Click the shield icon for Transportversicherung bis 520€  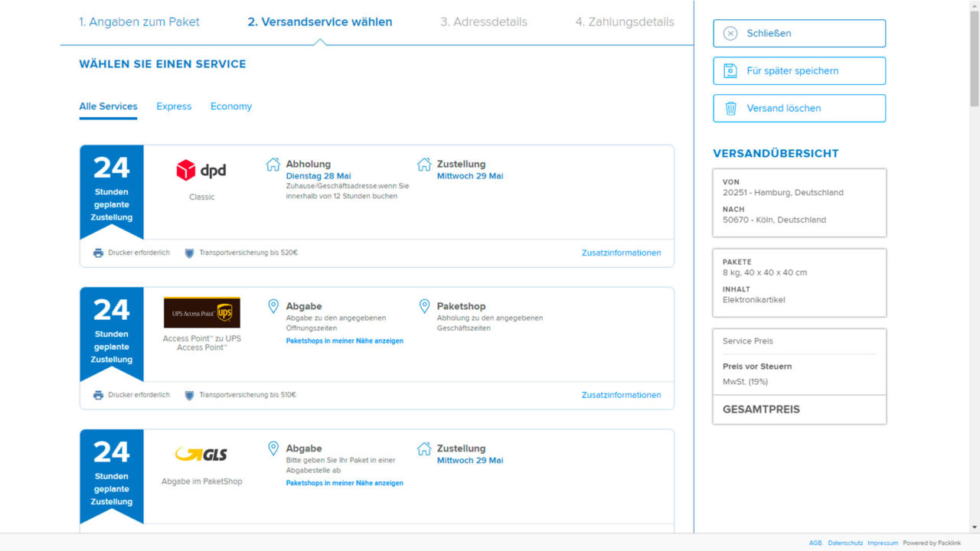pyautogui.click(x=189, y=253)
